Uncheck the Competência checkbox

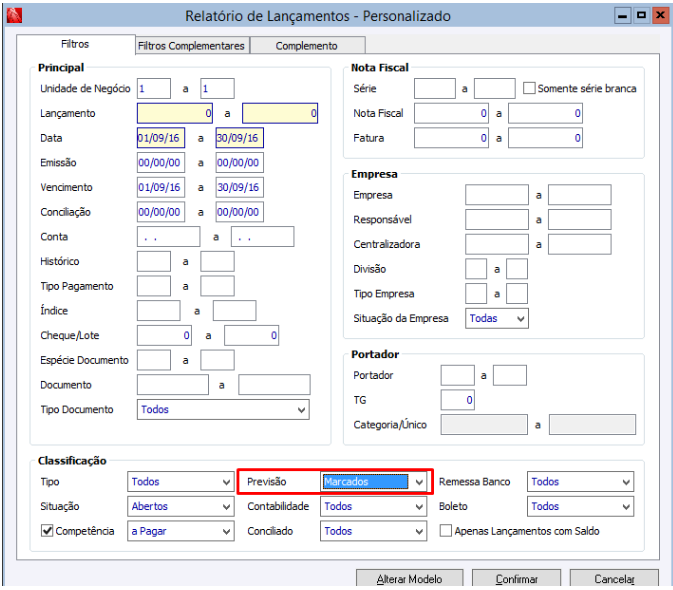[x=47, y=531]
